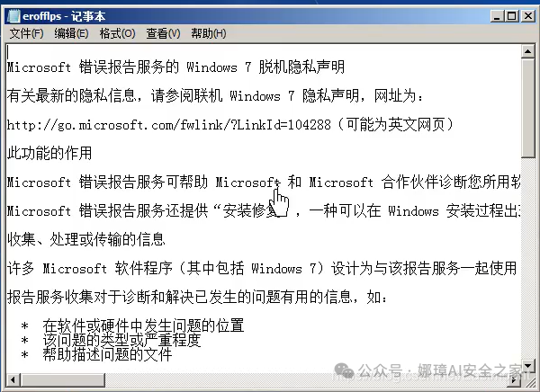Click the Notepad icon in title bar
The width and height of the screenshot is (540, 392).
coord(14,16)
